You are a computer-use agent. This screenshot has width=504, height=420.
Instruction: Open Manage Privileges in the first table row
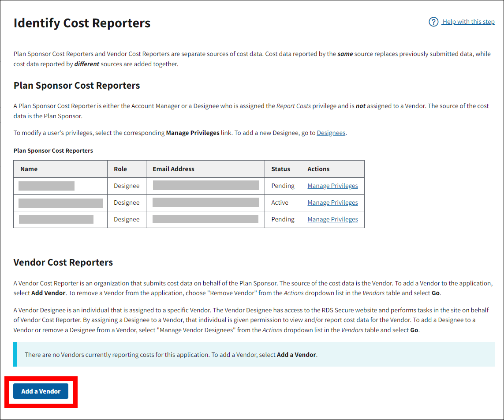[332, 186]
